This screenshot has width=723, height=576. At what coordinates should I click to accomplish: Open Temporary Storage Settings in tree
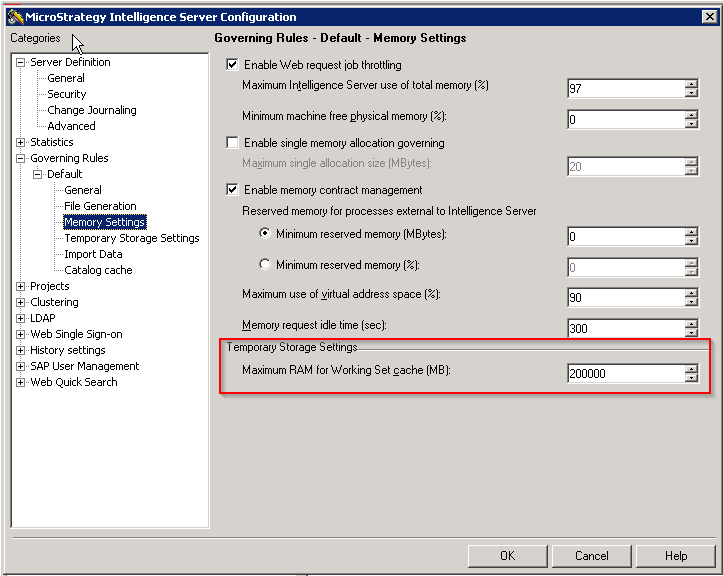pyautogui.click(x=131, y=238)
